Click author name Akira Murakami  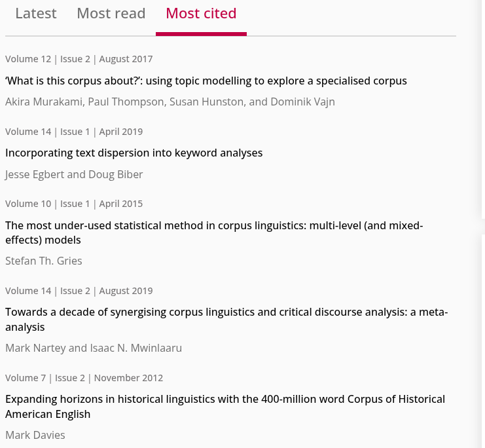[x=43, y=102]
